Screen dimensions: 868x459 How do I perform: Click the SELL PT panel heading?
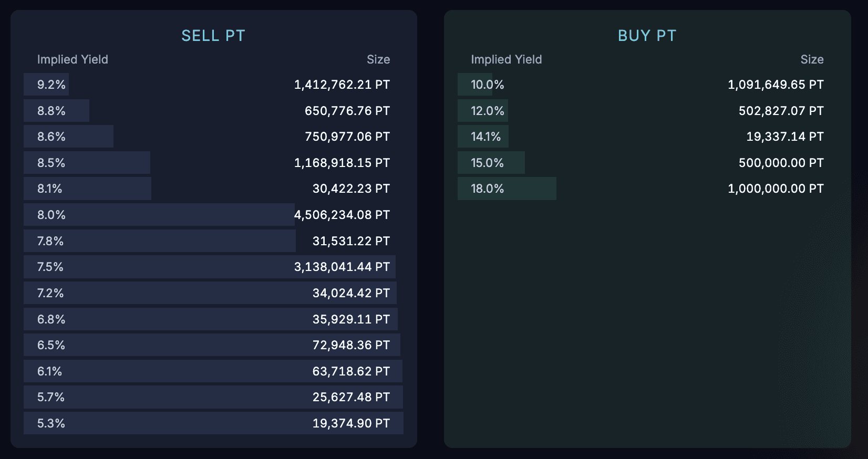[213, 36]
